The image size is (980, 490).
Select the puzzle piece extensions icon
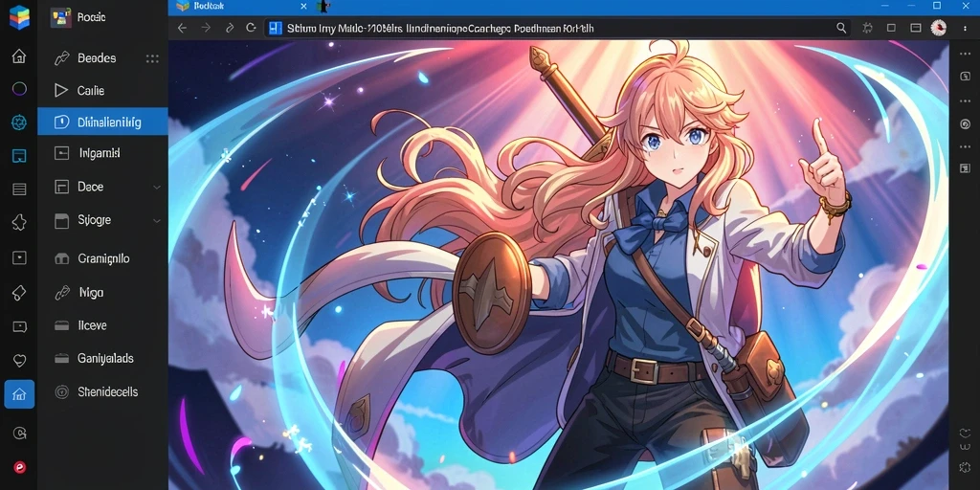coord(19,222)
